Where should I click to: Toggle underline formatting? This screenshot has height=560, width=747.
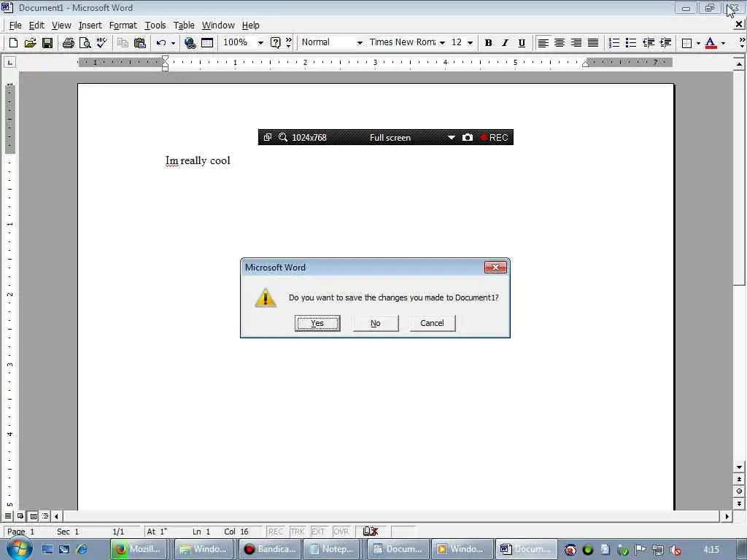point(522,43)
